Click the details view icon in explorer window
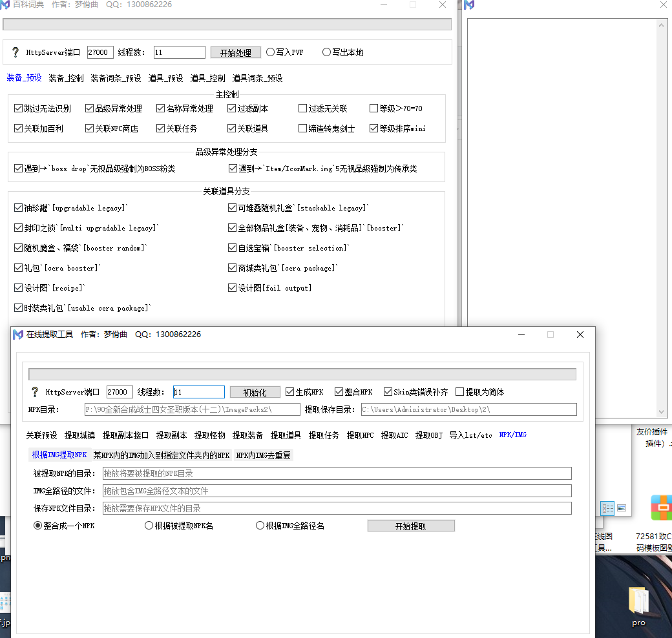 tap(608, 508)
